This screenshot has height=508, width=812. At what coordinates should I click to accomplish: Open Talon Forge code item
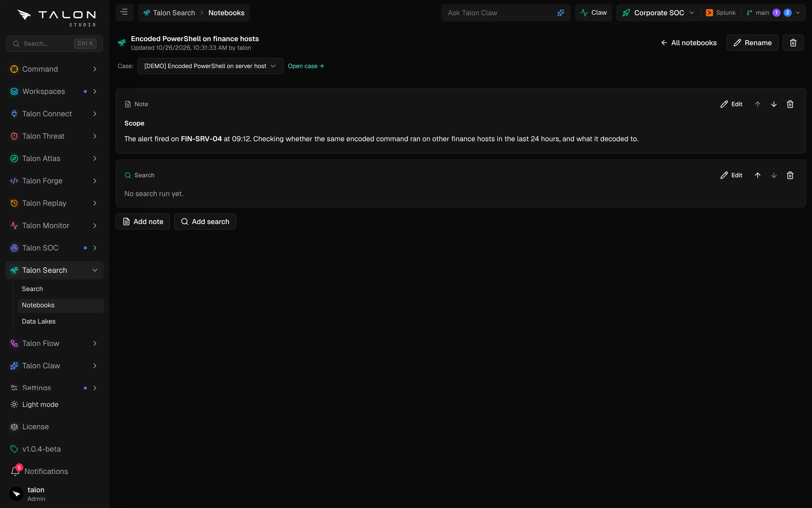tap(54, 181)
